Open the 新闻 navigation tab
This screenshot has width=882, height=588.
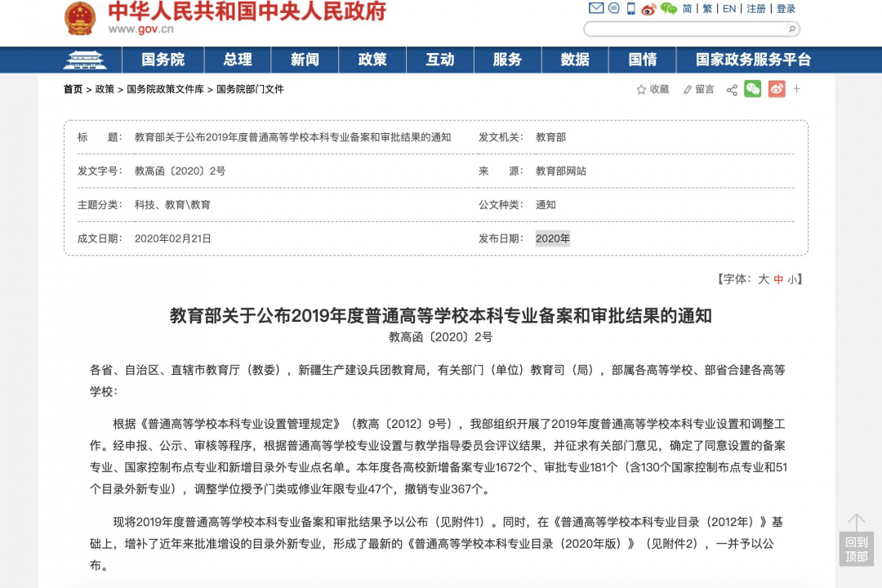click(305, 60)
